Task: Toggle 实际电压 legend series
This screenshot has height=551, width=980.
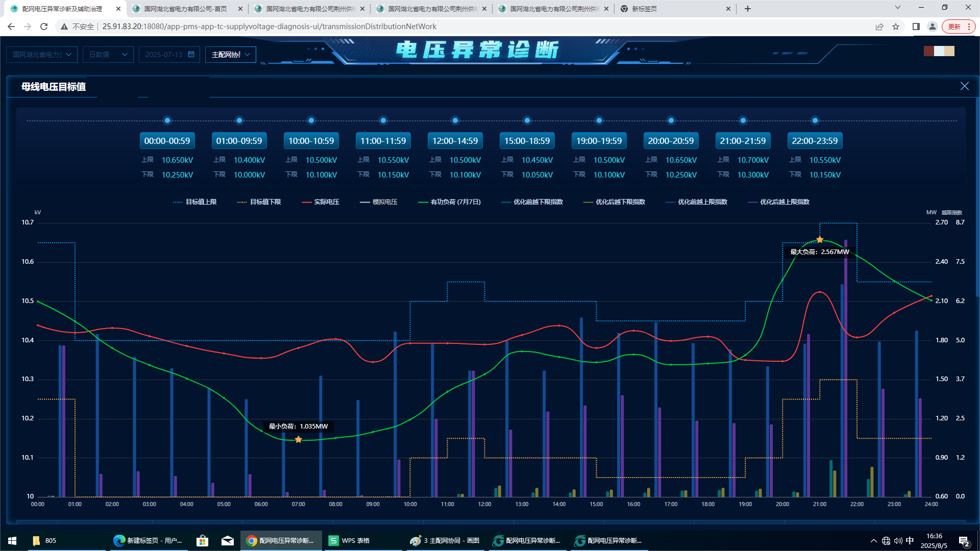Action: [x=321, y=202]
